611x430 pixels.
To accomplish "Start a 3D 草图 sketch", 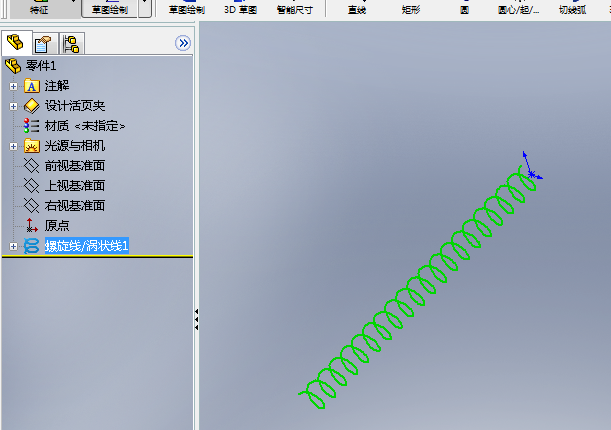I will (x=240, y=9).
